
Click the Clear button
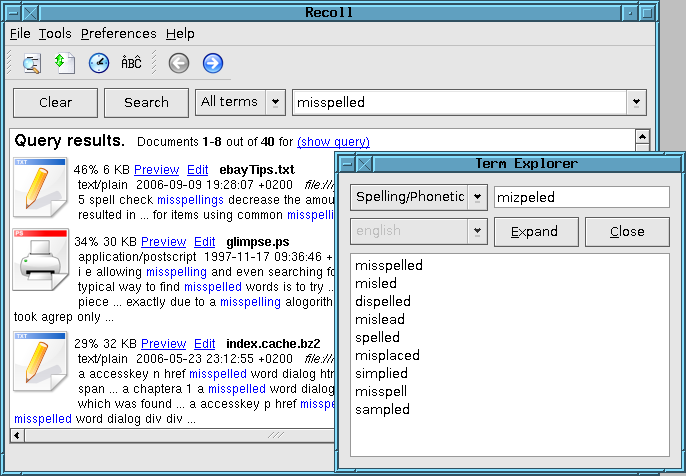(56, 102)
